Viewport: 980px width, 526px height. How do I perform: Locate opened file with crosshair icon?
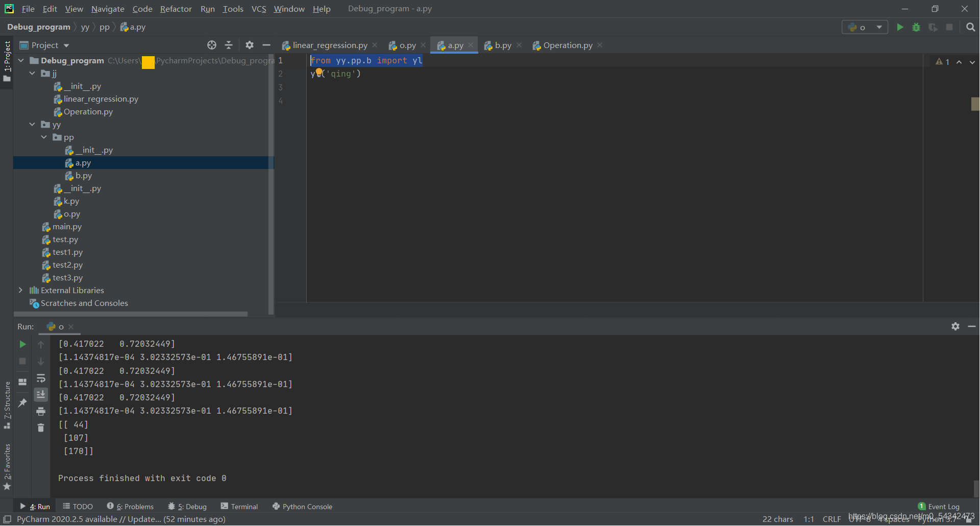tap(212, 45)
